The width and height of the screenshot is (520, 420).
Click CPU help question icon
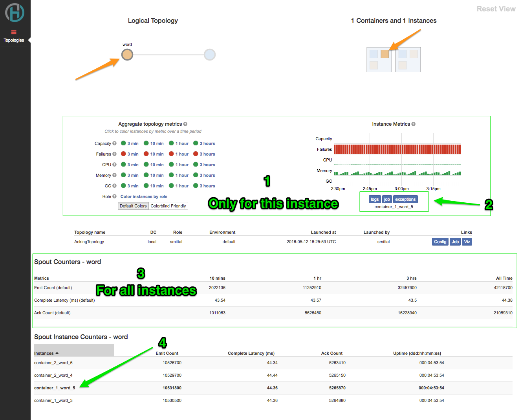[115, 165]
